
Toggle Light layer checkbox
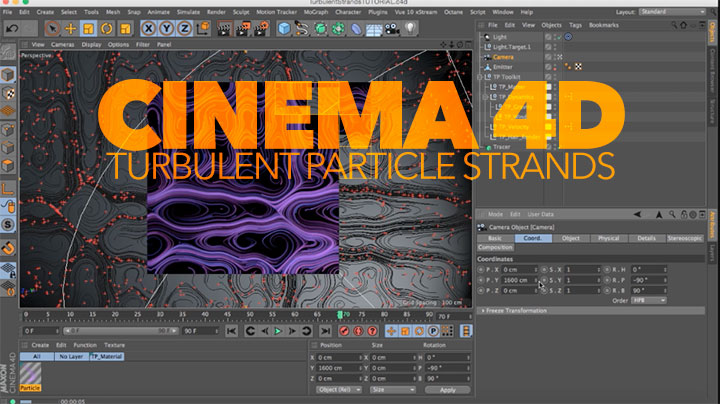548,37
